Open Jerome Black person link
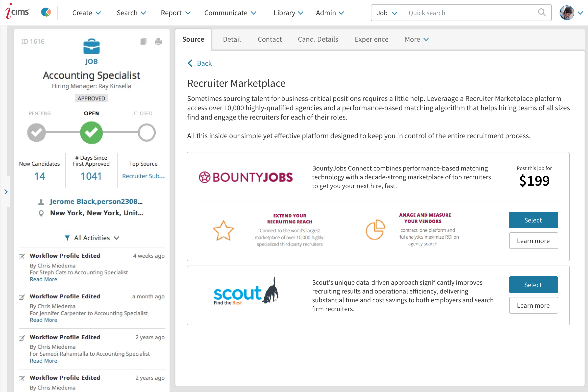Screen dimensions: 588x392 pyautogui.click(x=96, y=201)
